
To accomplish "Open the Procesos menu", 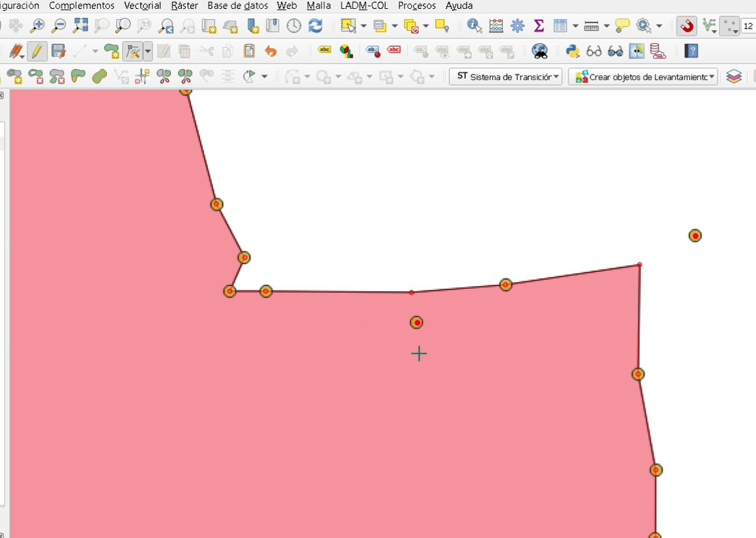I will click(417, 5).
